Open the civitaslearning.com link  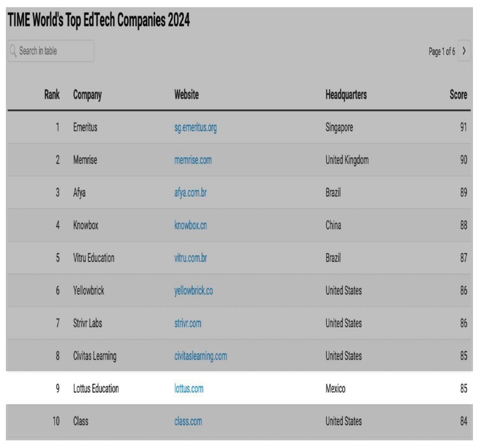point(200,356)
